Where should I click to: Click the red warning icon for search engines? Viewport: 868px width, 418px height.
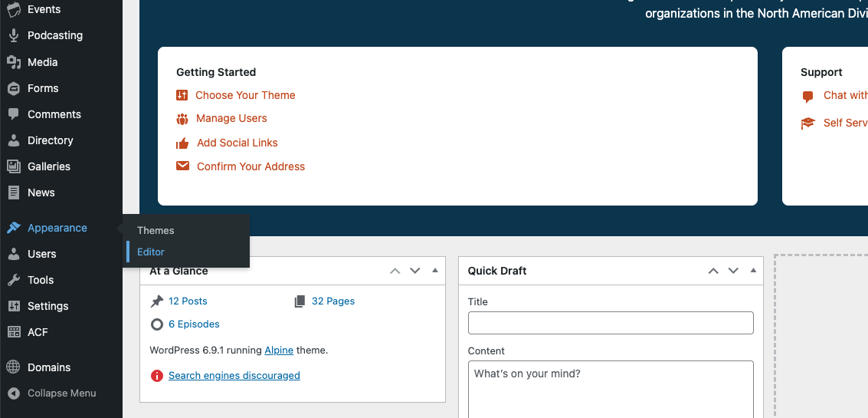coord(157,376)
